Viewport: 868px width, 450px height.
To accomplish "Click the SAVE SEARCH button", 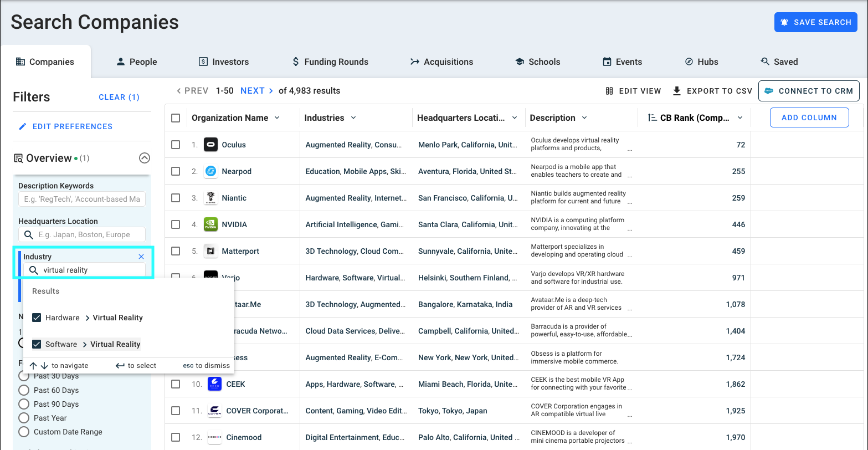I will tap(815, 22).
